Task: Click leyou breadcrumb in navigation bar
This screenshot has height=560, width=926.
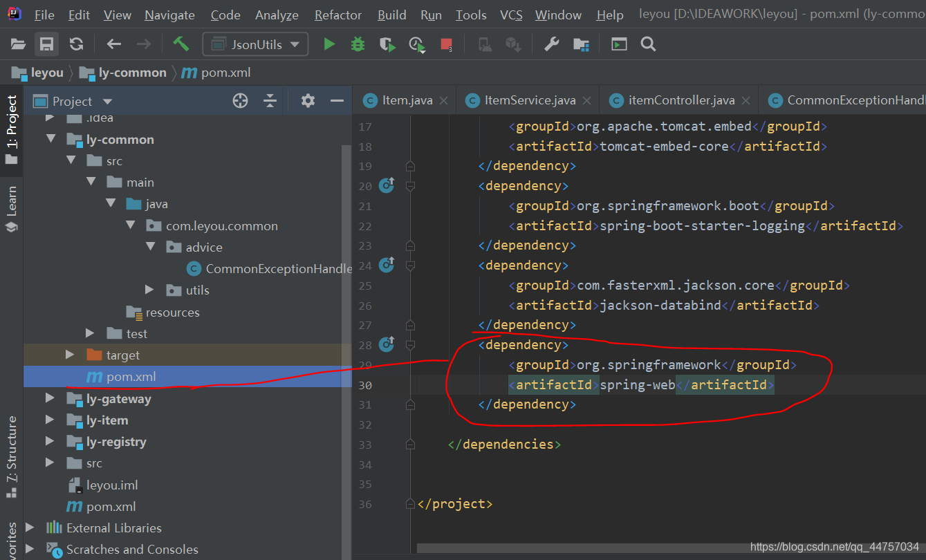Action: [37, 73]
